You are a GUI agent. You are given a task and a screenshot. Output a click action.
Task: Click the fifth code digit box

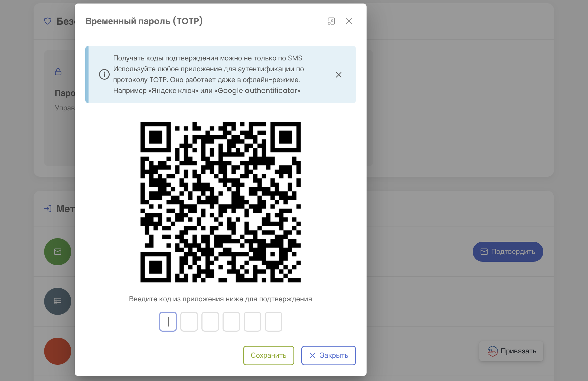[252, 322]
